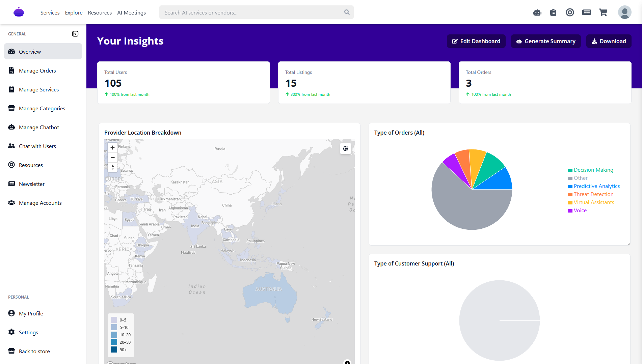The image size is (642, 364).
Task: Switch to the Explore section
Action: [x=74, y=12]
